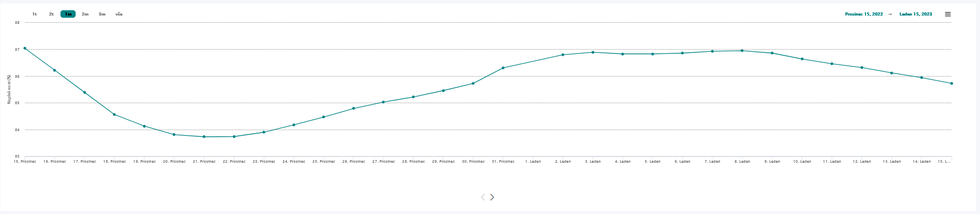Click data point for 31. Prosinec
This screenshot has height=214, width=980.
click(503, 68)
